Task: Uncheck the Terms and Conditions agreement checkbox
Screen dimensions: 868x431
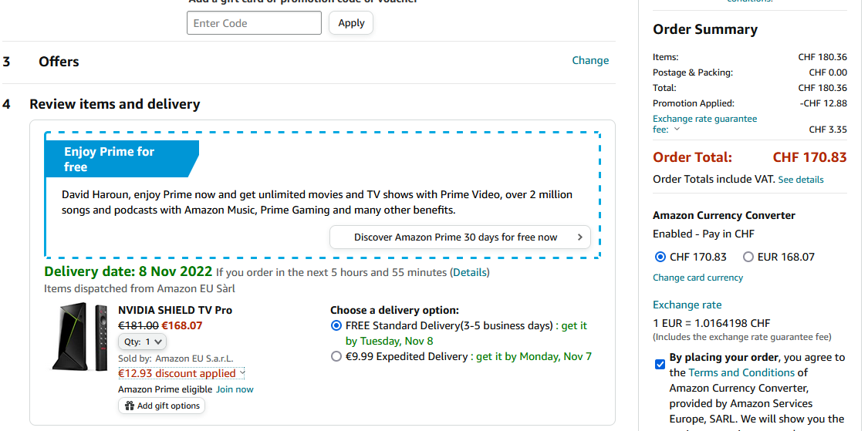Action: tap(660, 364)
